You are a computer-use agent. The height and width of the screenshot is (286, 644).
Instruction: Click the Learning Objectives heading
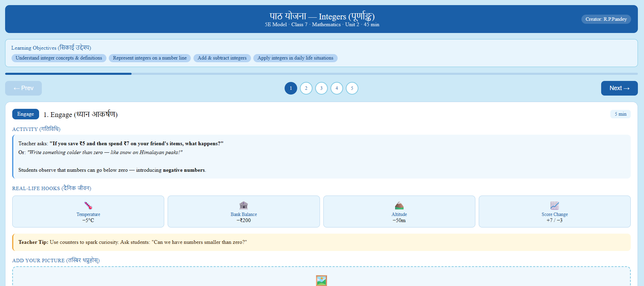[51, 48]
